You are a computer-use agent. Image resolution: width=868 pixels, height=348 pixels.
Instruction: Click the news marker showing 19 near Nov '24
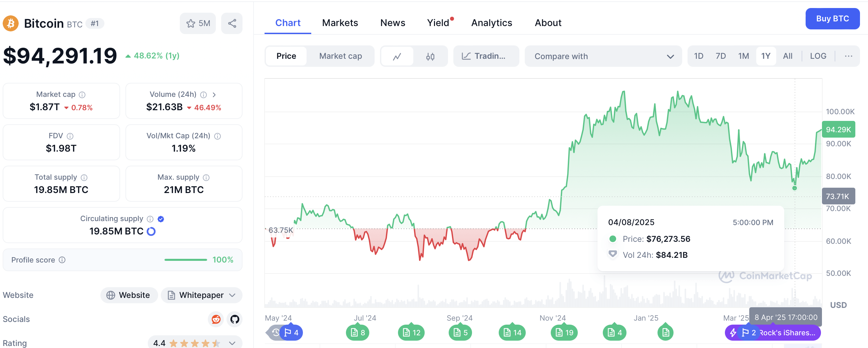[x=564, y=332]
